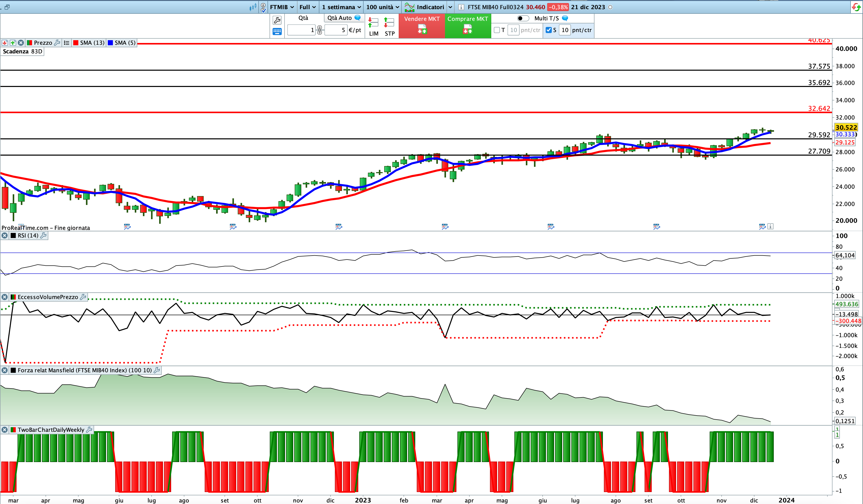Click the Indicatori button
The width and height of the screenshot is (863, 504).
point(425,7)
